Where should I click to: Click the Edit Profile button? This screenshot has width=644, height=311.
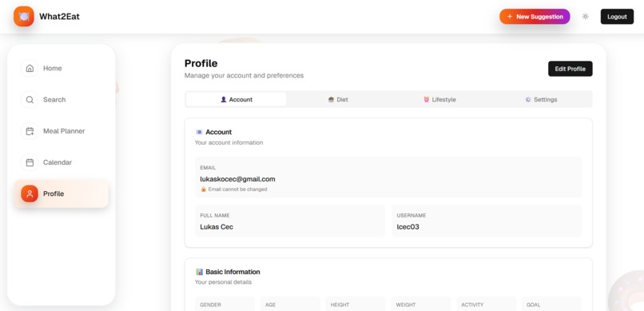tap(570, 69)
